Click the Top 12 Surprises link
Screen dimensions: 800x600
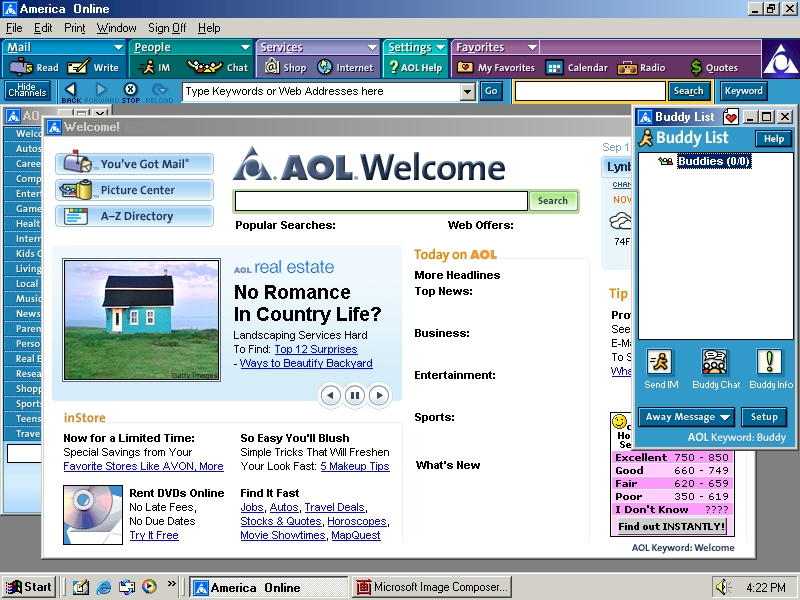click(x=315, y=349)
